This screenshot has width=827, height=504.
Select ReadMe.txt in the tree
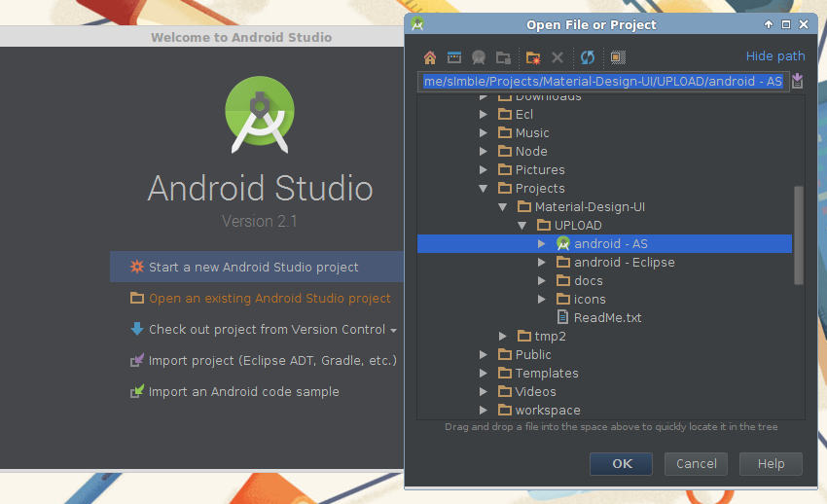[607, 317]
